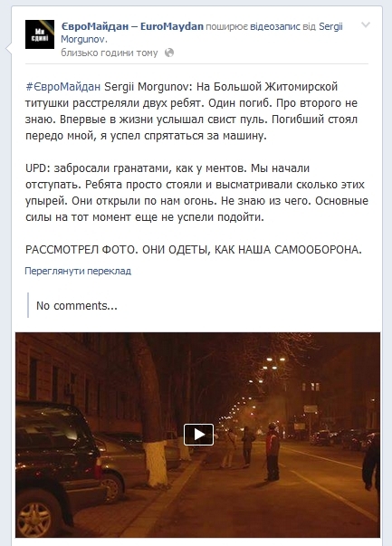
Task: Click the street lamps in the video preview
Action: coord(273,363)
